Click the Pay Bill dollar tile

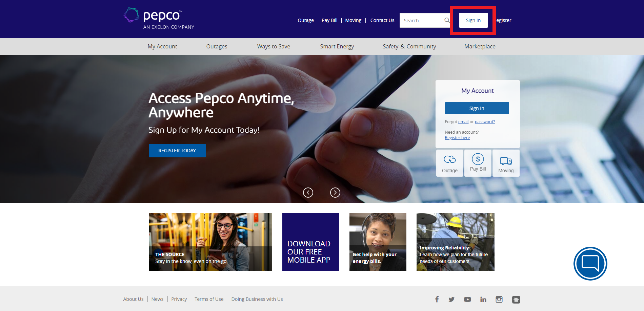pos(478,163)
